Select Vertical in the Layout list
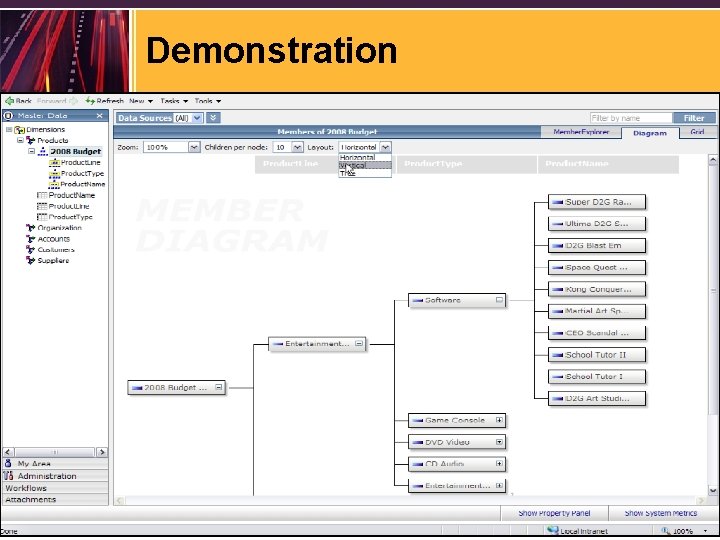The height and width of the screenshot is (540, 720). (365, 165)
